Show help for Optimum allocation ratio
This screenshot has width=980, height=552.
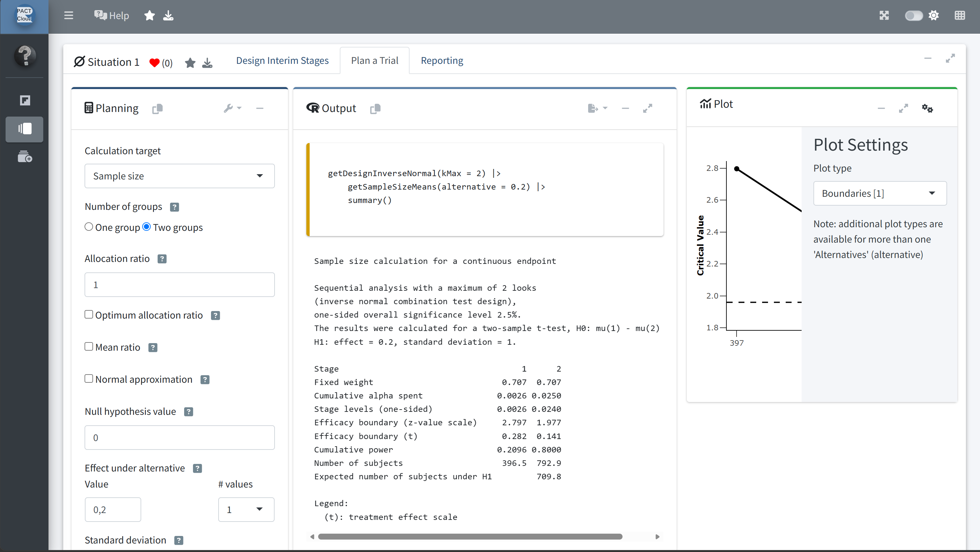coord(215,316)
